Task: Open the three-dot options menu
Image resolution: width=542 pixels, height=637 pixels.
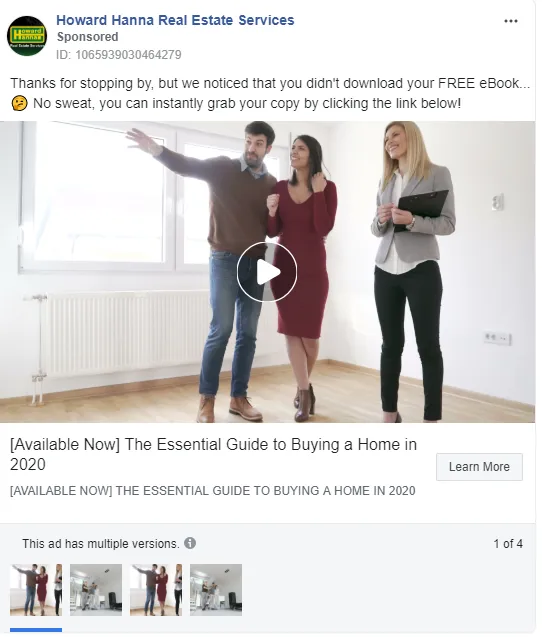Action: [x=510, y=21]
